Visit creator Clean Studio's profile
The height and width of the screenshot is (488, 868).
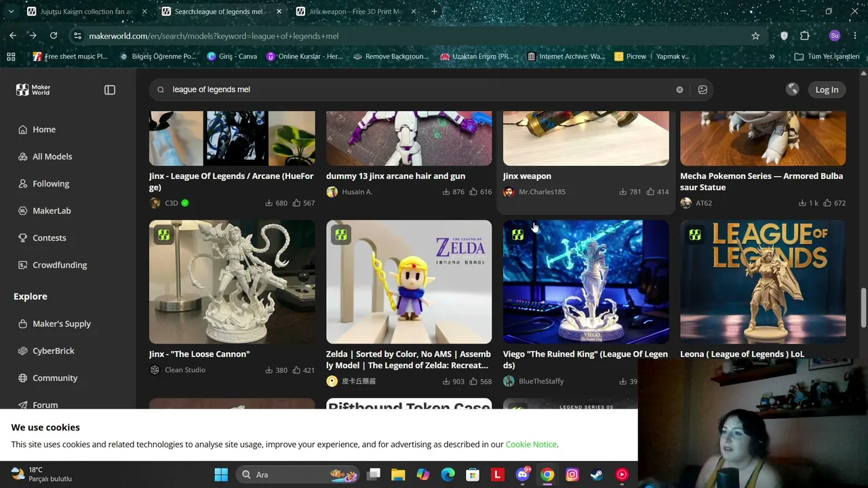pos(184,370)
